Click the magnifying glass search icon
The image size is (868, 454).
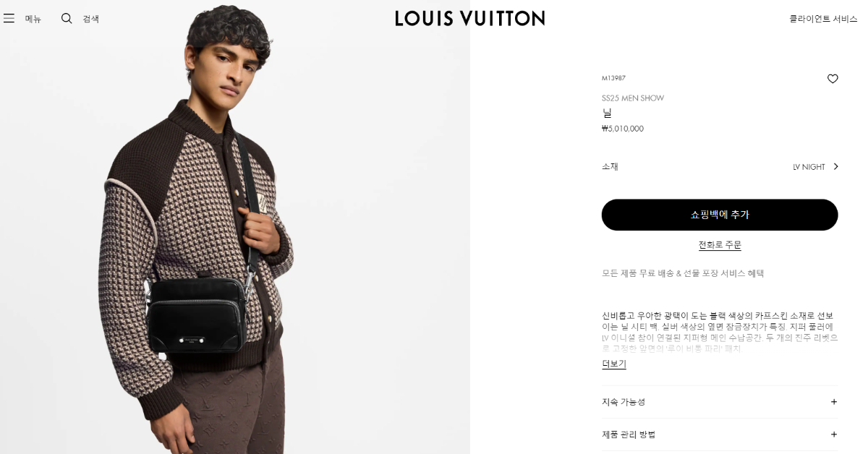pyautogui.click(x=67, y=18)
